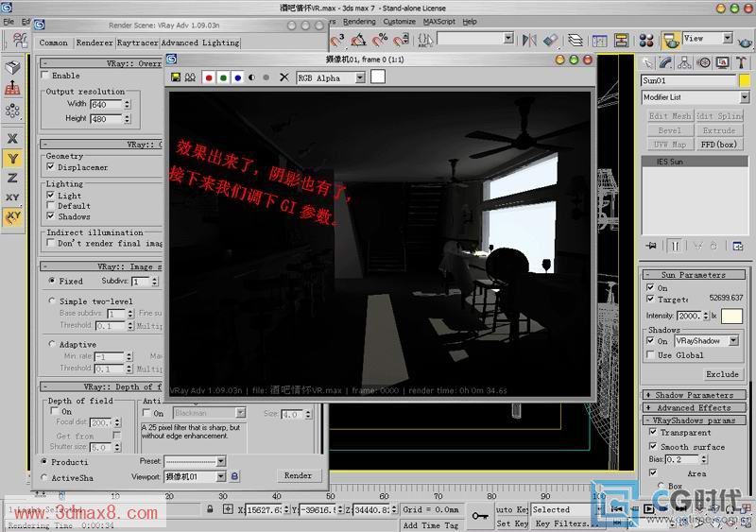Open the Material Editor icon
This screenshot has height=532, width=756.
coord(646,41)
